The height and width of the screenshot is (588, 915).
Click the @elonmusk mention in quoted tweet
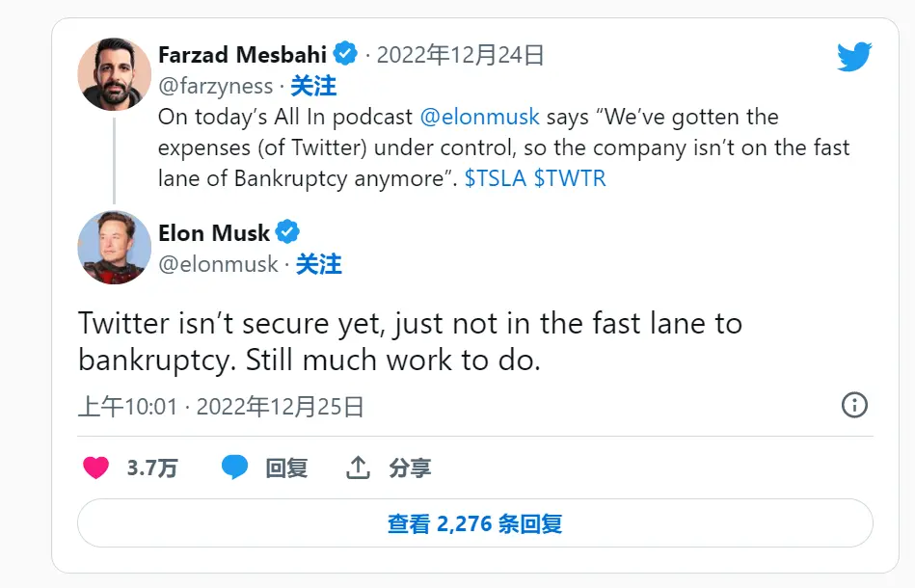[x=480, y=118]
